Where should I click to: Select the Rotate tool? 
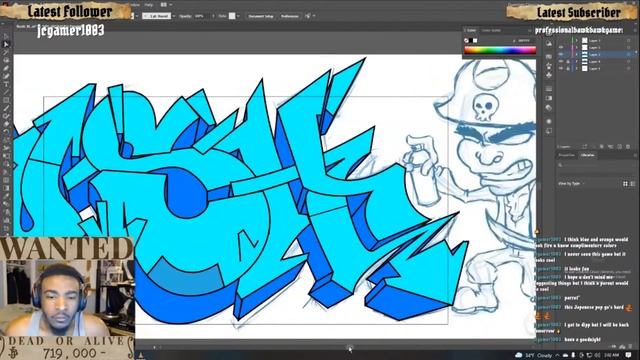6,131
